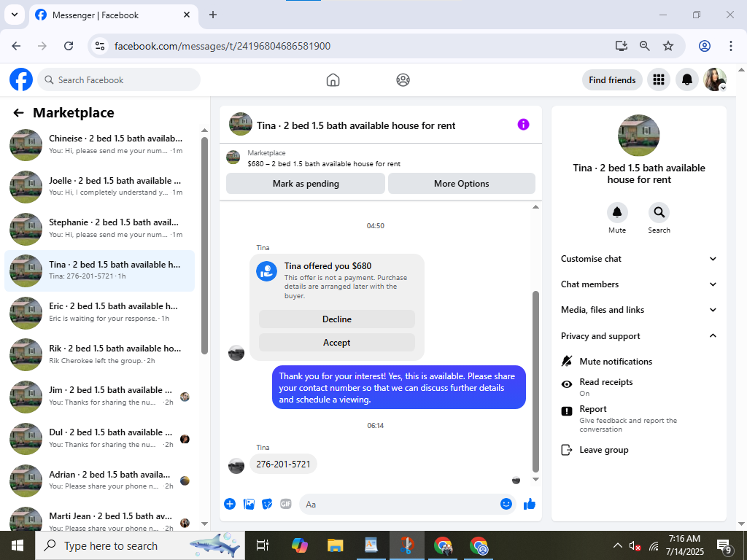Click the Report exclamation item

(638, 418)
